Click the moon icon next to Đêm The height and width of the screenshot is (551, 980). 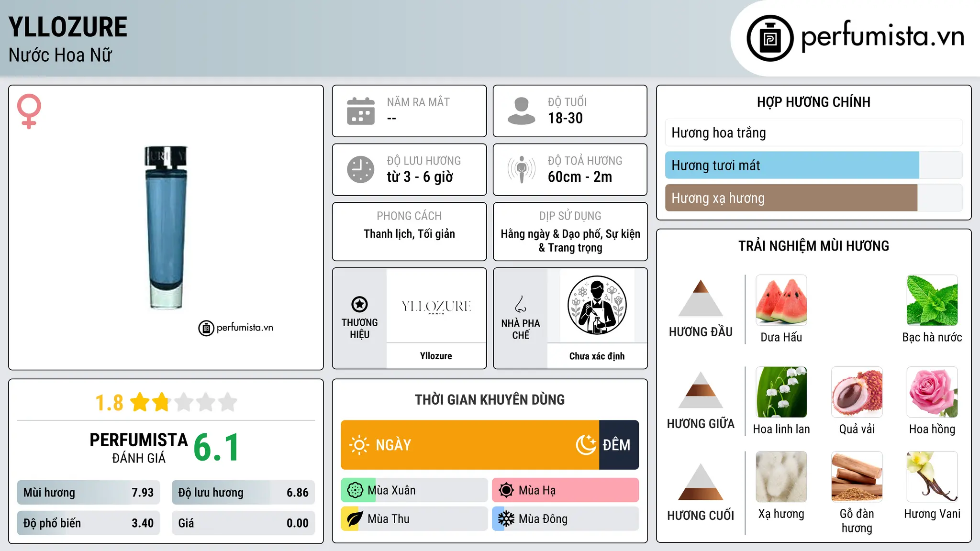tap(586, 445)
